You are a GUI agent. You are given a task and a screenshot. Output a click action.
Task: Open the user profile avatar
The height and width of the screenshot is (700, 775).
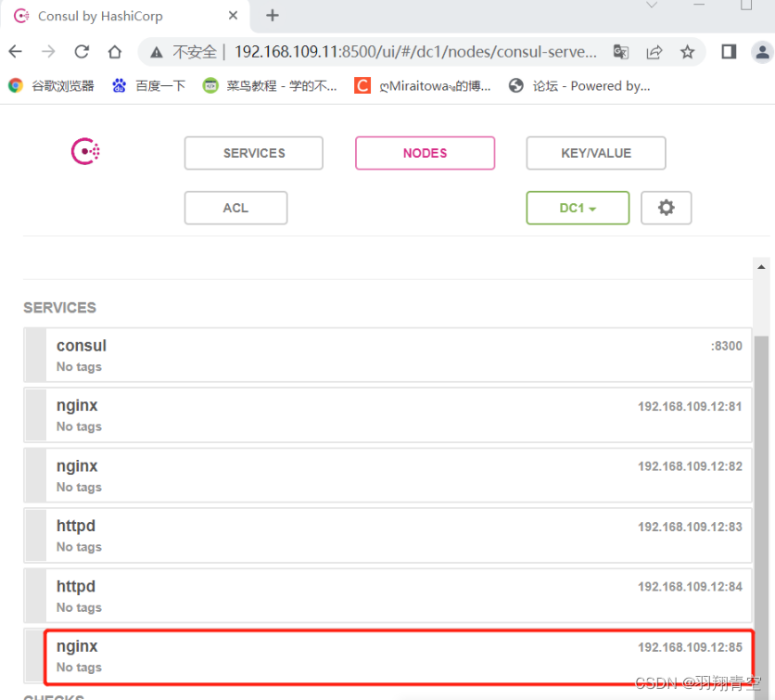763,51
